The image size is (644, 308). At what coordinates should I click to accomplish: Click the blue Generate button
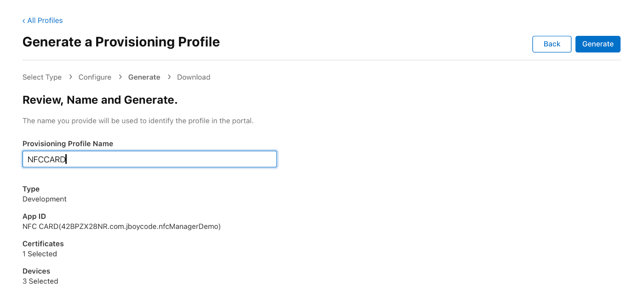coord(598,44)
